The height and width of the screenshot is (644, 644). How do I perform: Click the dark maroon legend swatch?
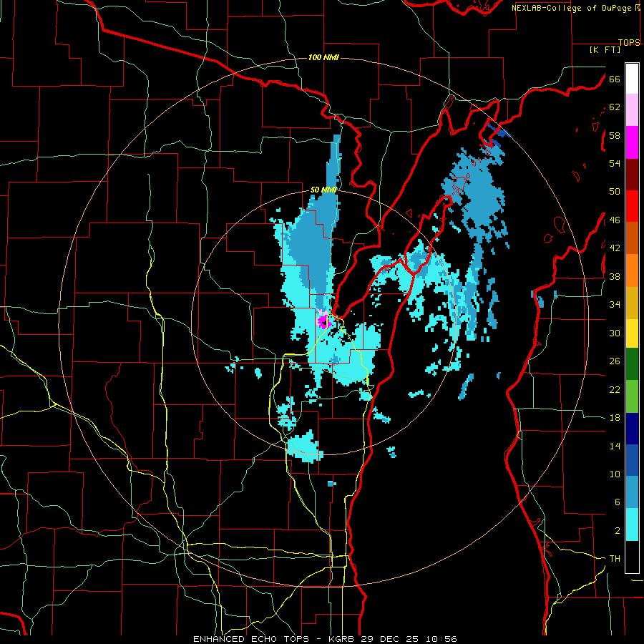632,175
